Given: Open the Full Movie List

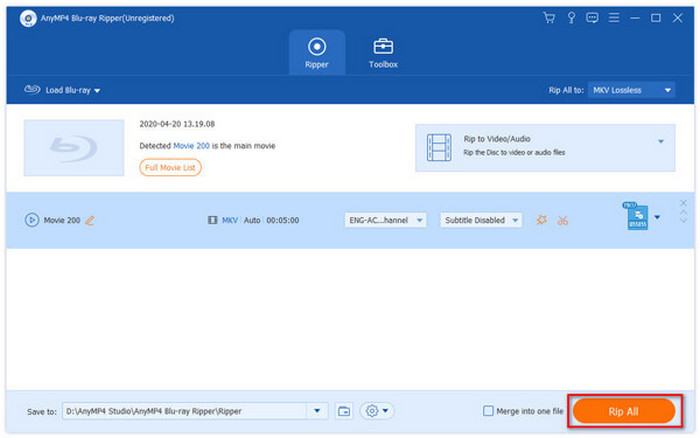Looking at the screenshot, I should (x=170, y=167).
